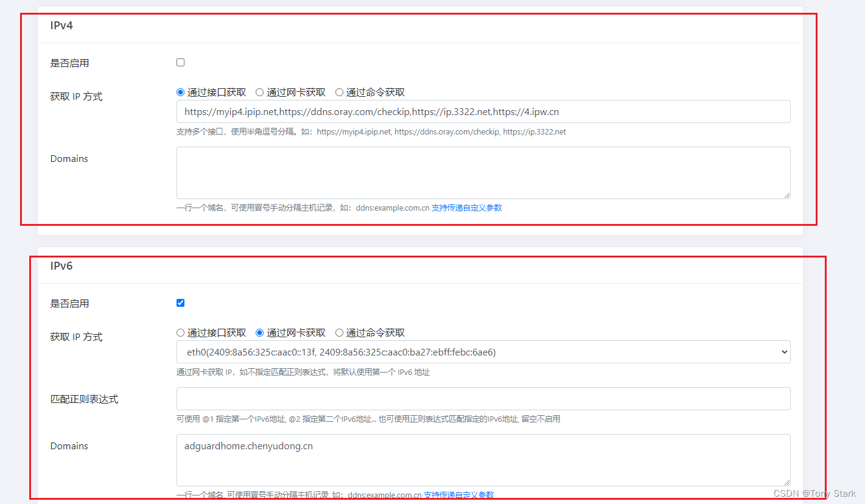Keep 通过接口获取 selected in IPv4 section
Viewport: 865px width, 504px height.
[180, 92]
